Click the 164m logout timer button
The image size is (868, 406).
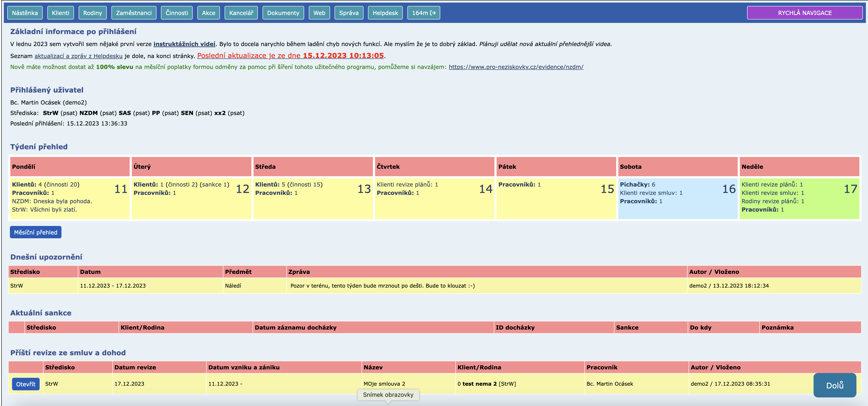[423, 13]
